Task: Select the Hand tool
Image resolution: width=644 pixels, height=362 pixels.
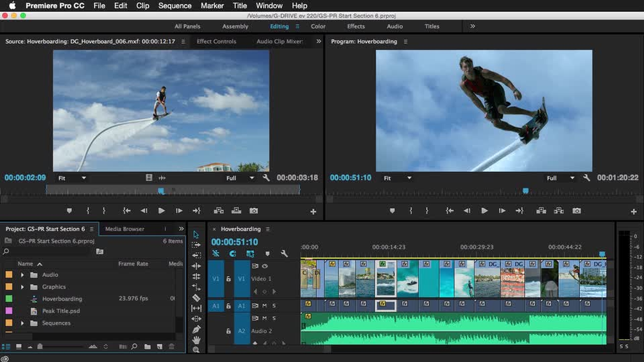Action: pos(196,340)
